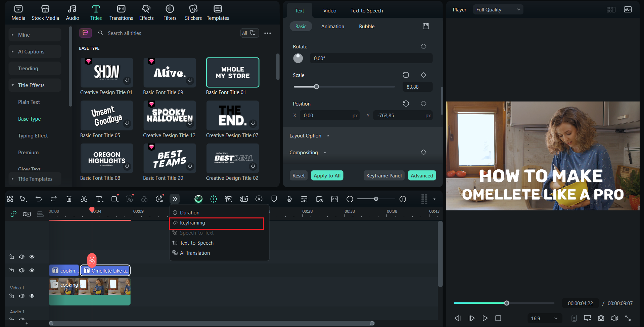
Task: Take a snapshot in the player controls
Action: [601, 318]
